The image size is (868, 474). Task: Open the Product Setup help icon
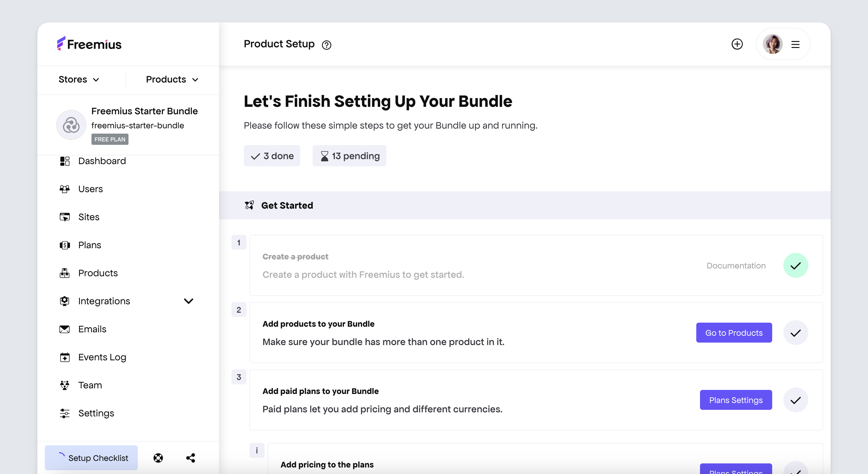coord(326,45)
